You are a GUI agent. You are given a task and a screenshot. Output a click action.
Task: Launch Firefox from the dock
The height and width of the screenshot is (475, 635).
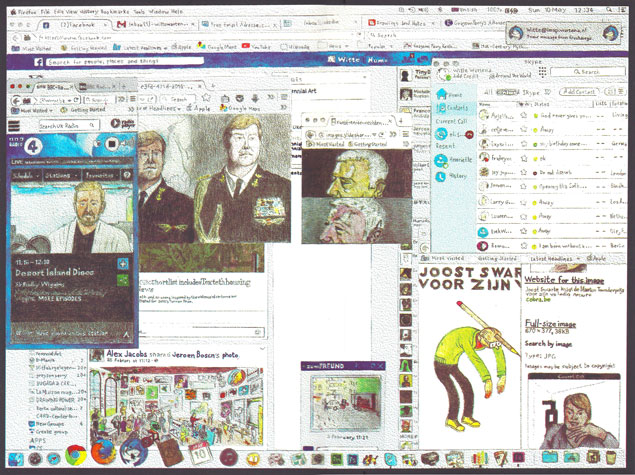point(103,452)
